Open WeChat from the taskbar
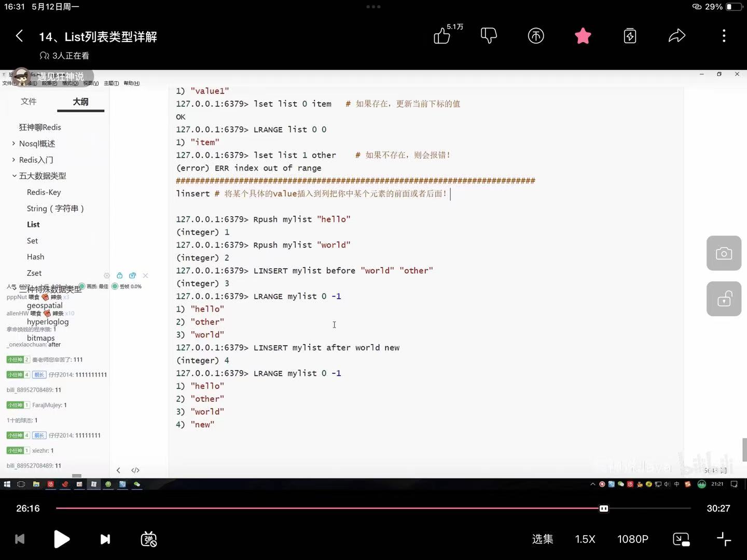747x560 pixels. (137, 484)
